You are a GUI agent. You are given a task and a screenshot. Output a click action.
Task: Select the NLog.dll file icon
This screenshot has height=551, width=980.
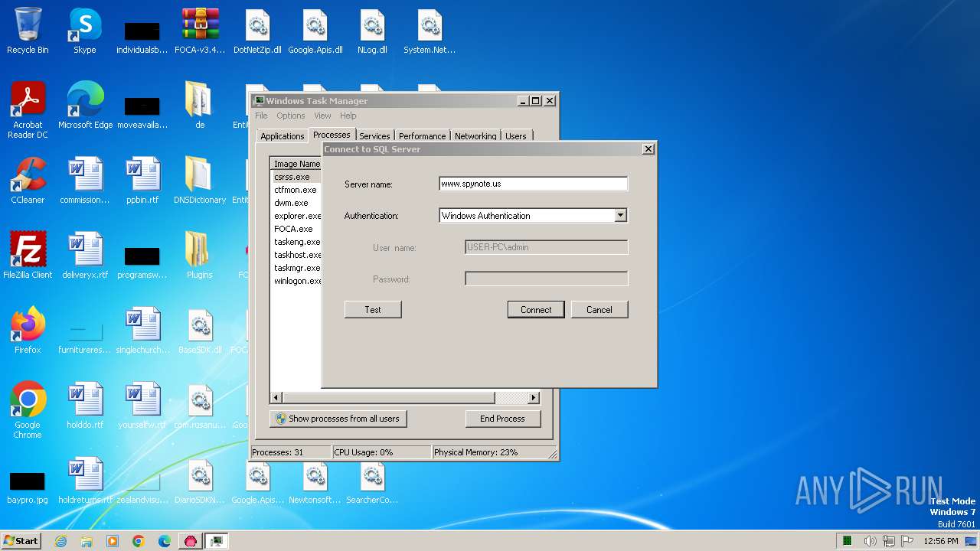click(372, 31)
